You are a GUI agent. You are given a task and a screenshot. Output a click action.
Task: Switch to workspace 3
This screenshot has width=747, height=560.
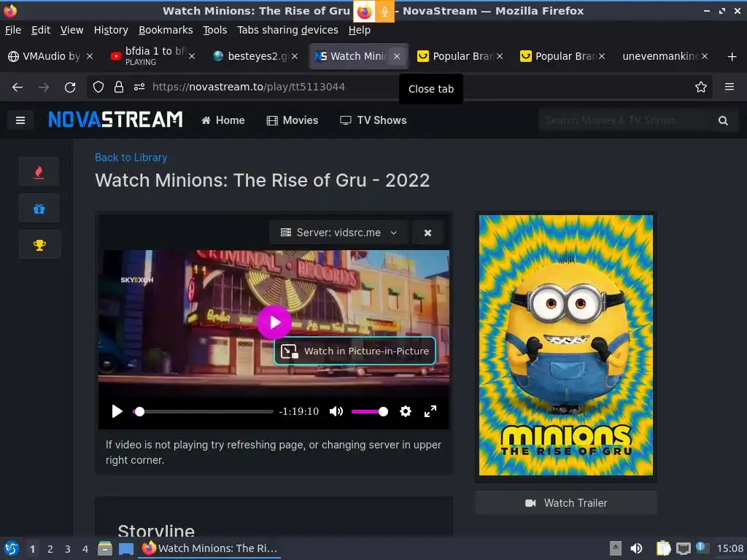coord(68,549)
